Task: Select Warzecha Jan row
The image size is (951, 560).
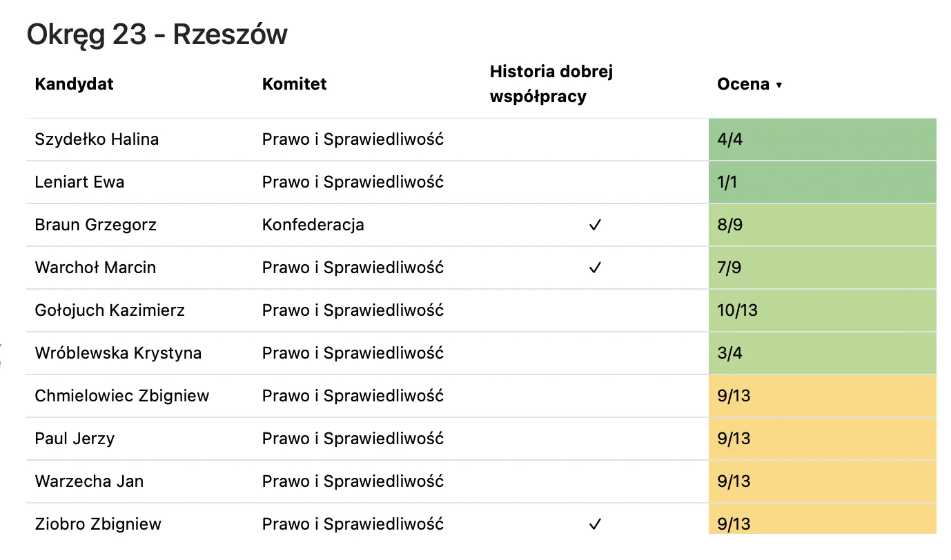Action: point(481,481)
